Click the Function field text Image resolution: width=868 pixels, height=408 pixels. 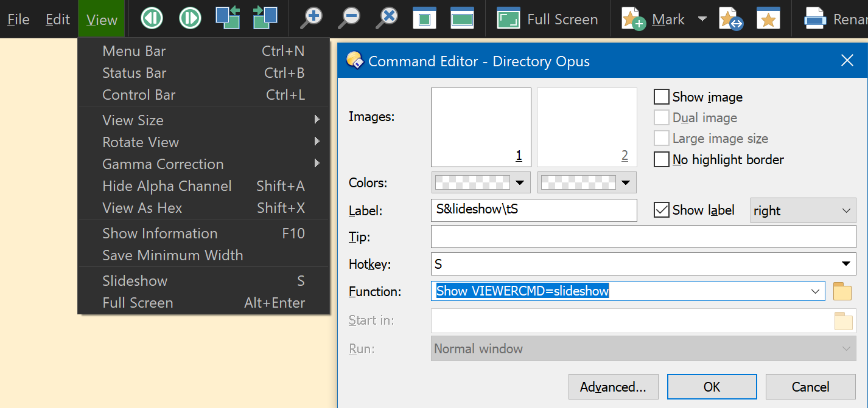pos(522,291)
